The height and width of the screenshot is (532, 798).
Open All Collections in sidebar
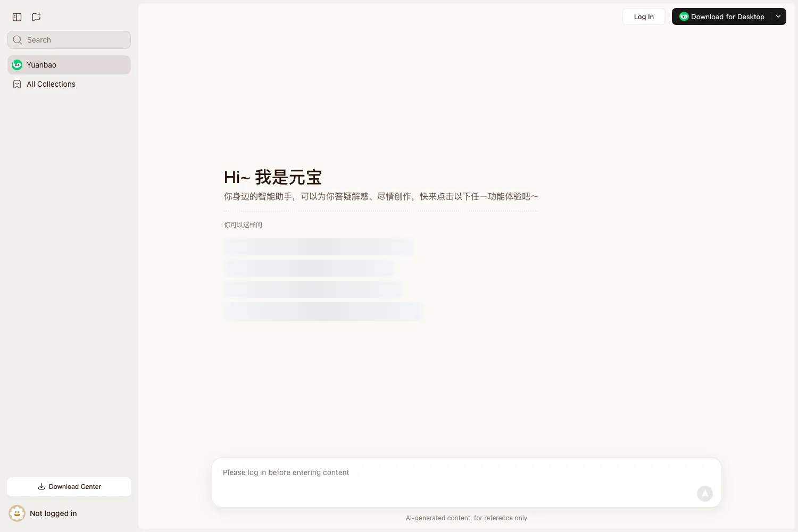click(x=69, y=84)
